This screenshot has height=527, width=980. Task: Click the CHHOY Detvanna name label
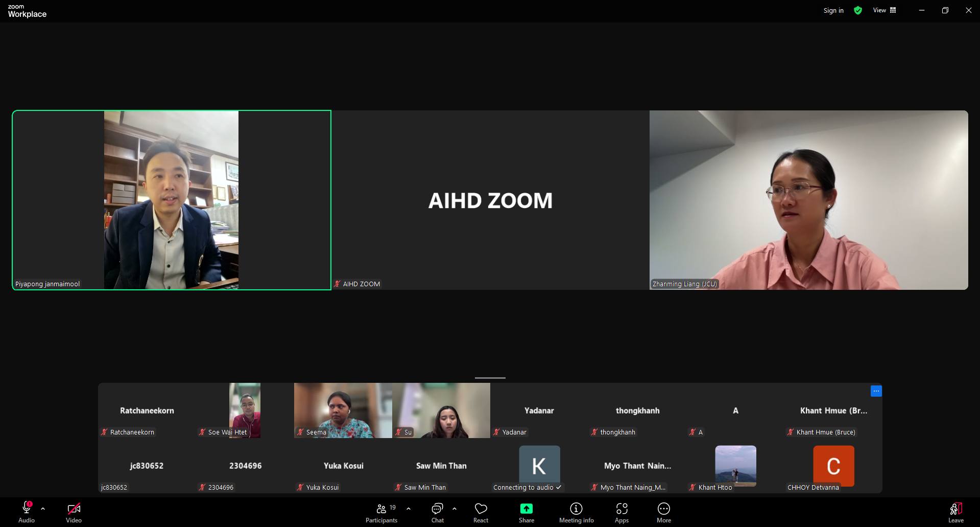coord(813,487)
